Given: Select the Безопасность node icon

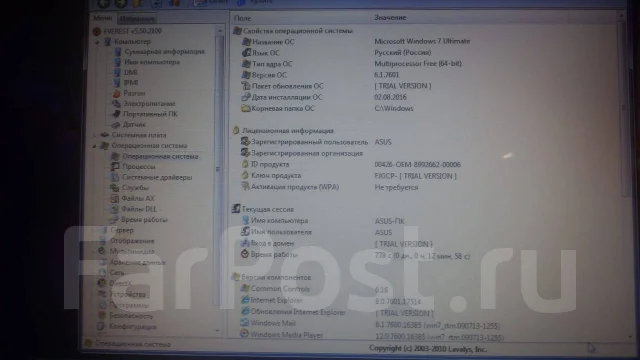Looking at the screenshot, I should pos(102,316).
